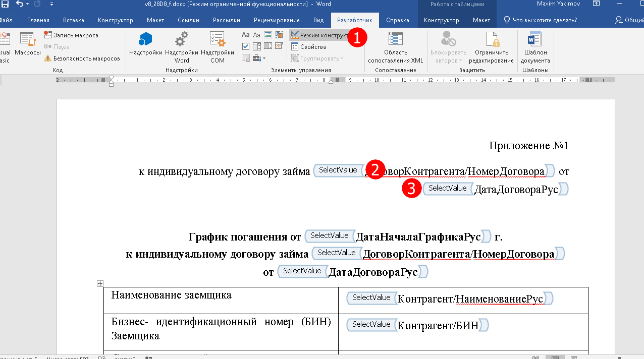Screen dimensions: 644x359
Task: Switch to the Главная tab
Action: tap(38, 20)
